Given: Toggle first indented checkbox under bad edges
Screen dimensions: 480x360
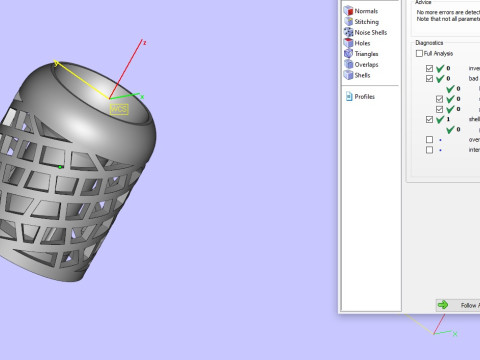Looking at the screenshot, I should click(439, 99).
